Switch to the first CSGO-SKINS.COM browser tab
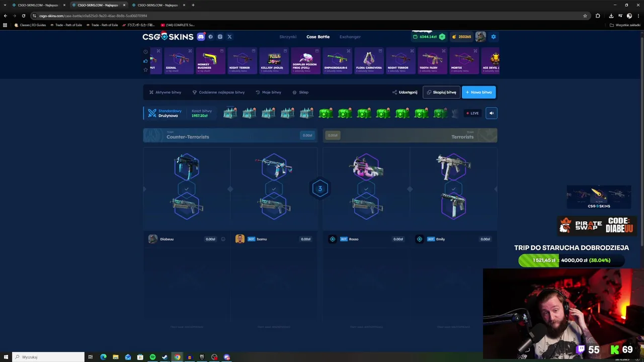 tap(38, 5)
